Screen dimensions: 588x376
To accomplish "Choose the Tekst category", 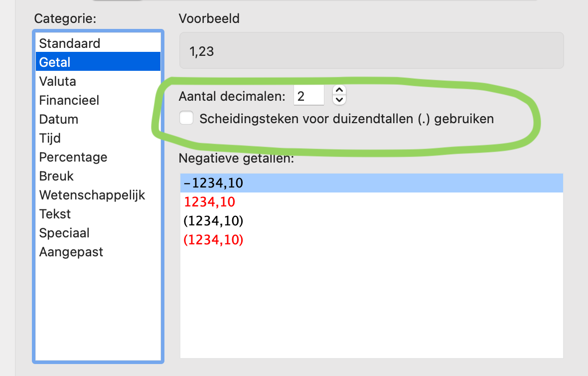I will click(98, 214).
